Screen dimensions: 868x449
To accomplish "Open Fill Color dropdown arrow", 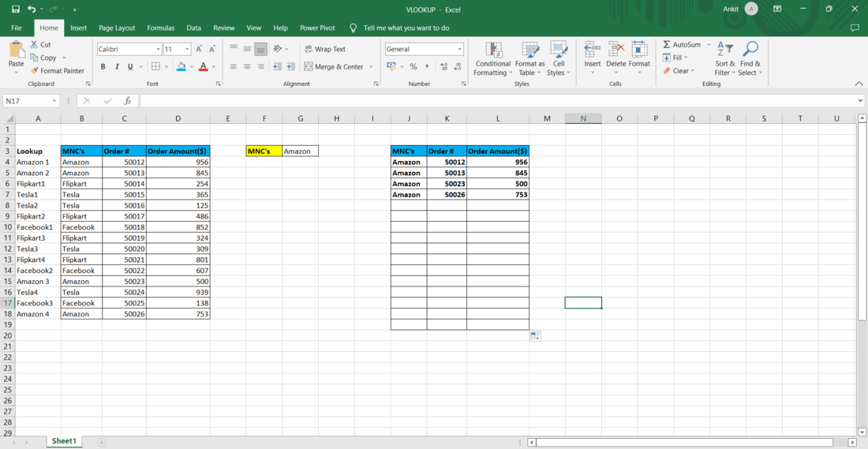I will click(192, 66).
